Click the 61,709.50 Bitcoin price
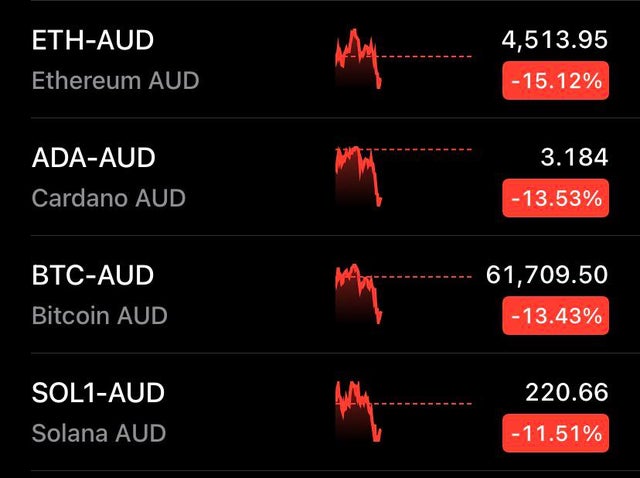 click(547, 276)
